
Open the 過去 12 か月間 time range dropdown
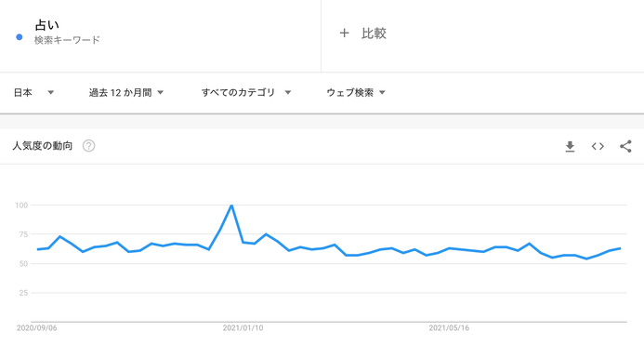(126, 92)
